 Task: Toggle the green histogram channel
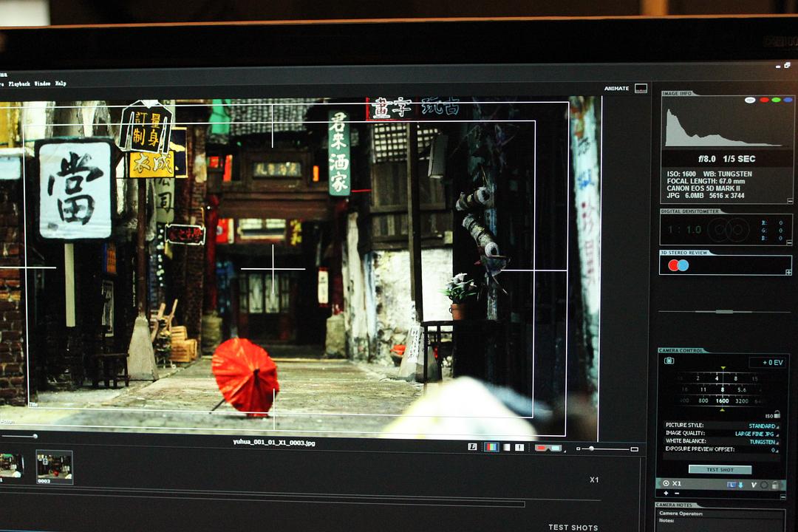pos(776,100)
